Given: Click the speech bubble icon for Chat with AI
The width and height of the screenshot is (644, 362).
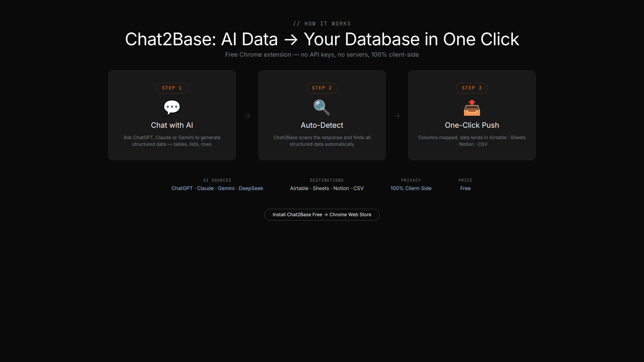Looking at the screenshot, I should [172, 108].
